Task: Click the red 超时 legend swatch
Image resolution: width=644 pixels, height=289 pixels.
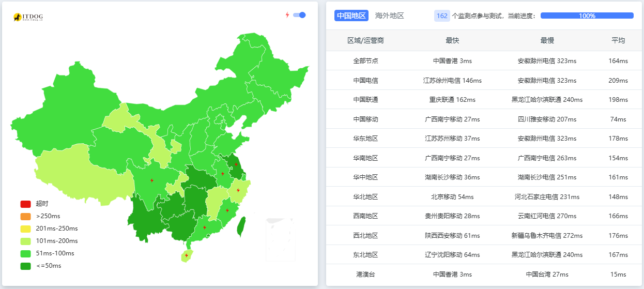Action: pyautogui.click(x=26, y=204)
